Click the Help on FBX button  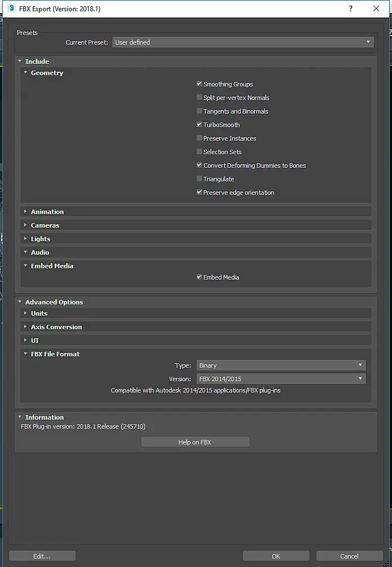pyautogui.click(x=195, y=442)
